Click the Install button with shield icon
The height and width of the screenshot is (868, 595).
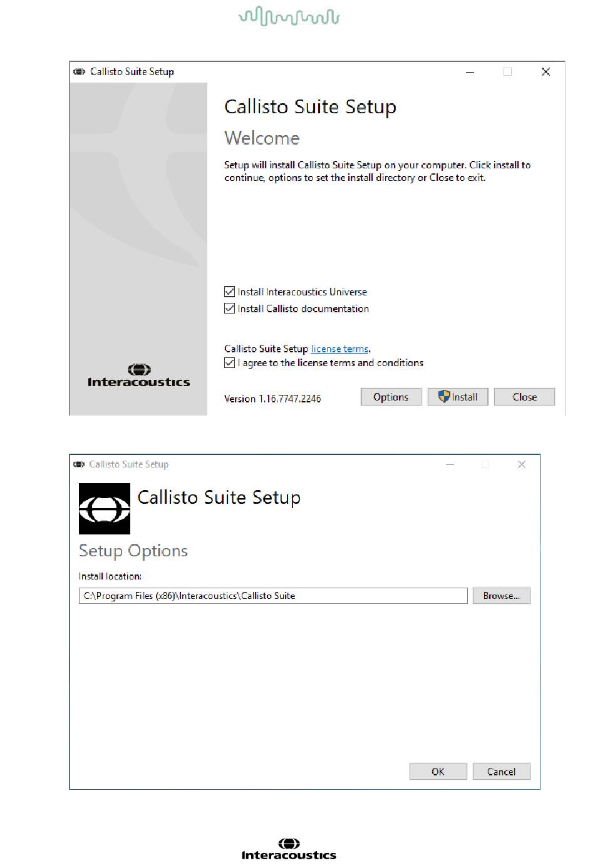[x=458, y=397]
